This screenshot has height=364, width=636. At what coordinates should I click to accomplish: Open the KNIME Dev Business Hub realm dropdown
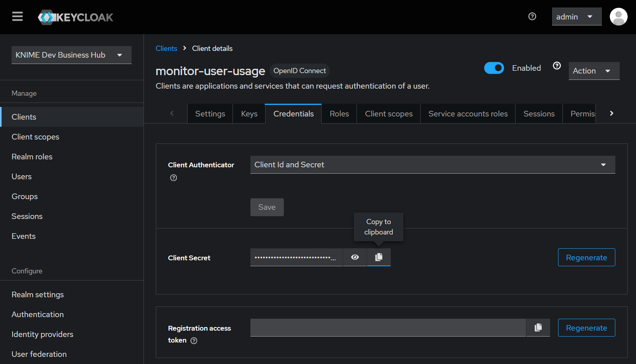coord(71,55)
